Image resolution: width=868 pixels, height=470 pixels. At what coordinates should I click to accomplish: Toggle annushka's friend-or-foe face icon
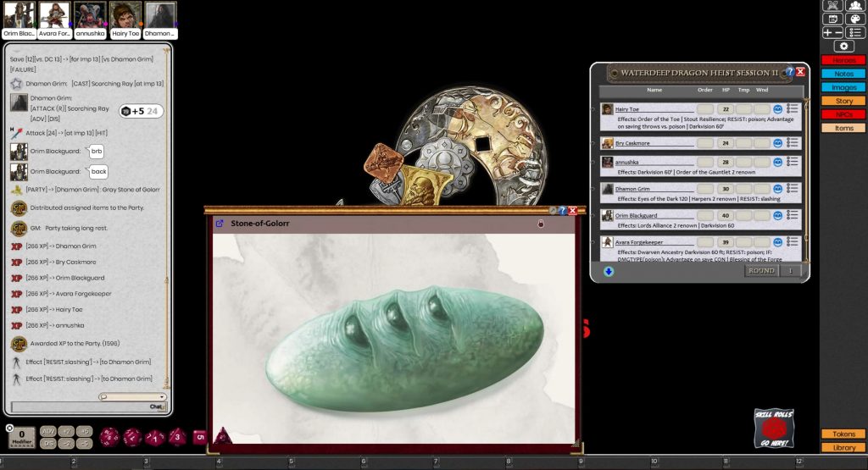point(778,162)
